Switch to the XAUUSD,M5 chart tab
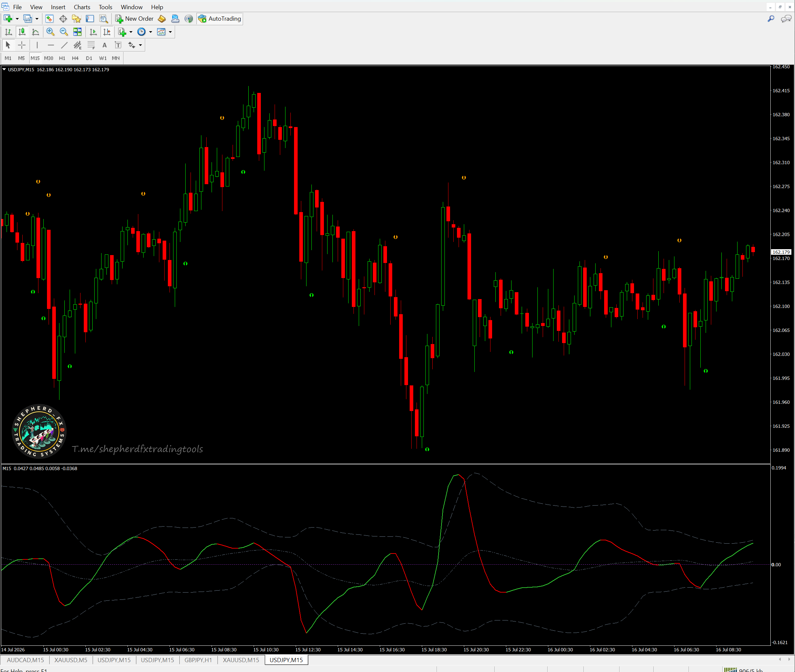795x672 pixels. (71, 660)
